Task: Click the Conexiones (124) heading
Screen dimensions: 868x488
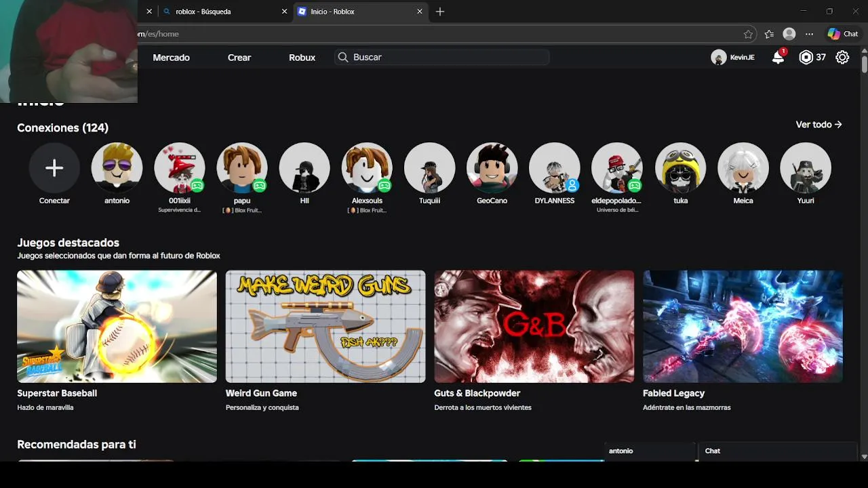Action: 62,127
